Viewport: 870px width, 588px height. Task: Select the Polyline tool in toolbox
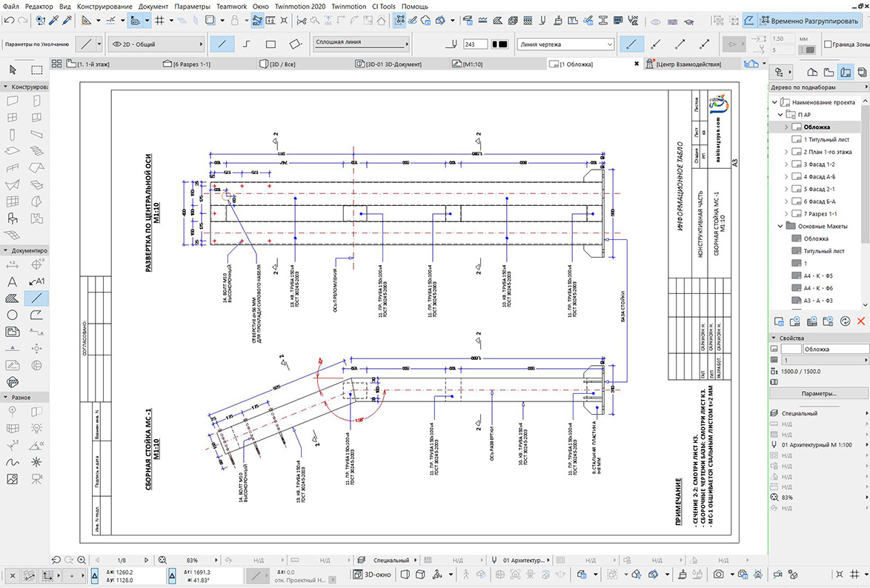(x=36, y=315)
